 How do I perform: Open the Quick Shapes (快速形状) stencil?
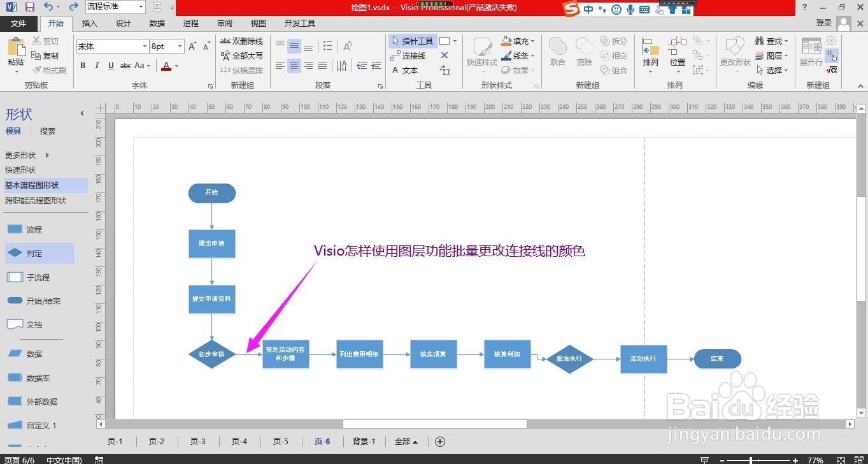(20, 170)
